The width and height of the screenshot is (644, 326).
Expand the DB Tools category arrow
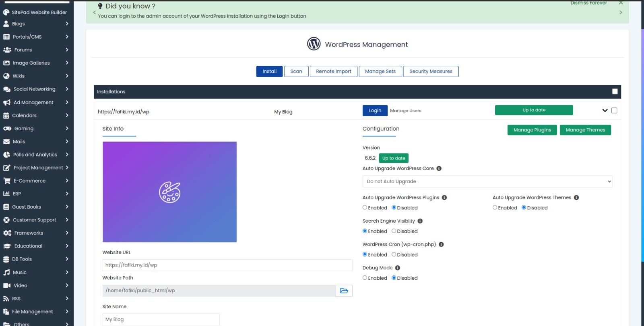67,259
